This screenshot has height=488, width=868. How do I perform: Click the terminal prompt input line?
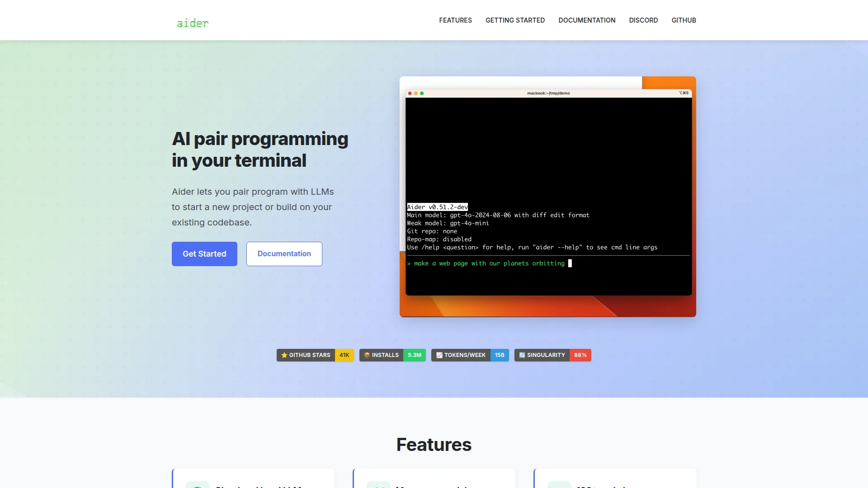(x=488, y=263)
